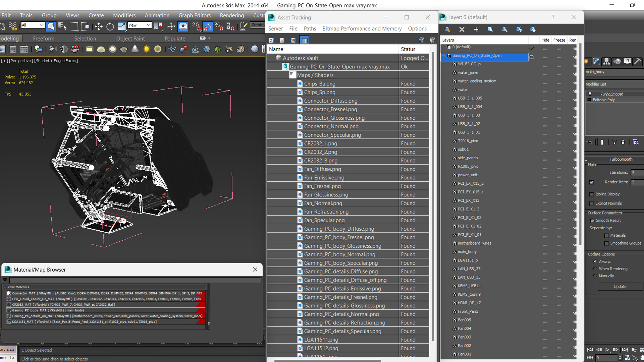Choose the Select and Move tool
The width and height of the screenshot is (644, 362).
tap(99, 26)
